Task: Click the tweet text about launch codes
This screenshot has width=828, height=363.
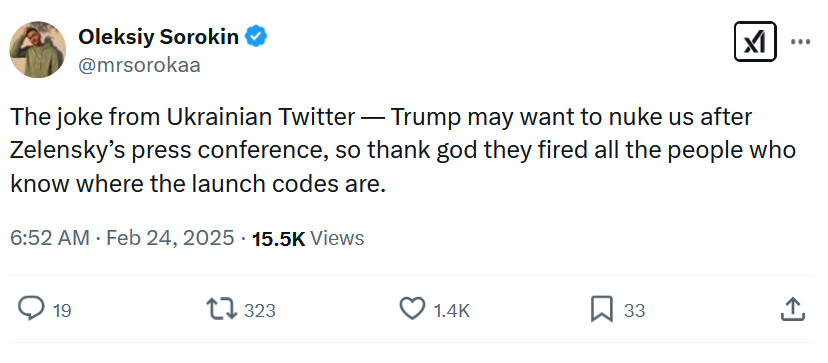Action: coord(402,150)
